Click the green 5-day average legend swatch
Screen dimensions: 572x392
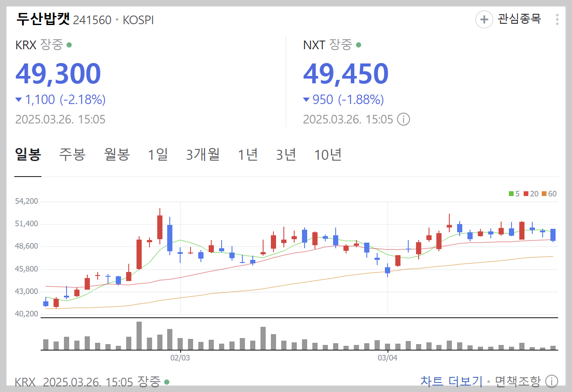tap(511, 194)
